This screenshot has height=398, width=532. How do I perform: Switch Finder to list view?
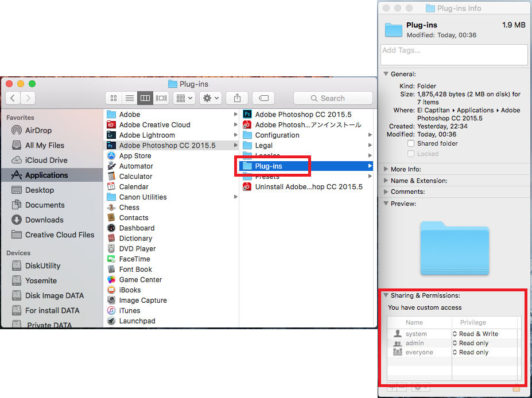coord(130,98)
